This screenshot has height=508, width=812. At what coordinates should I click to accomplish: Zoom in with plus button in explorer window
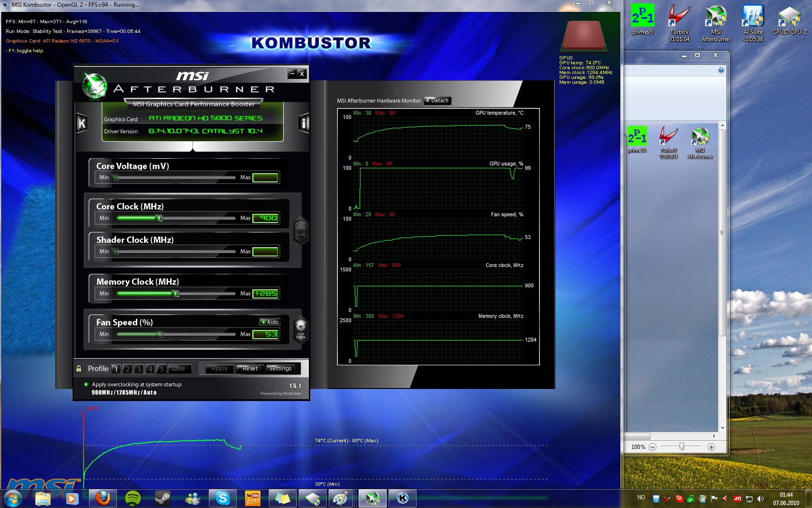click(711, 447)
